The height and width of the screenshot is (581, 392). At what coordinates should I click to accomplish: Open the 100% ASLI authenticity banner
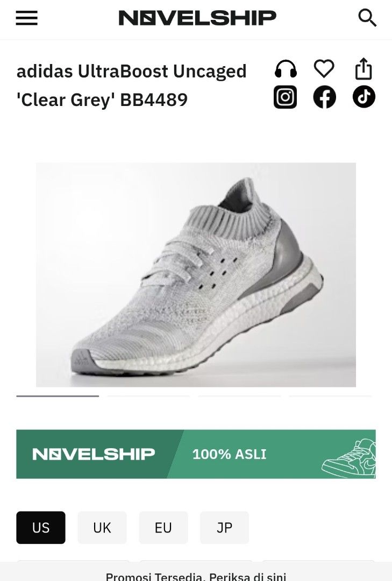tap(196, 454)
